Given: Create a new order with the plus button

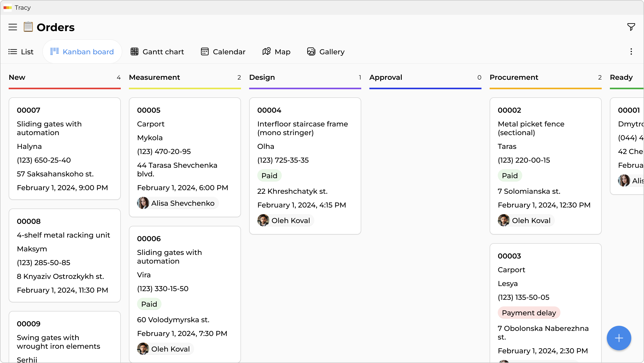Looking at the screenshot, I should (619, 338).
